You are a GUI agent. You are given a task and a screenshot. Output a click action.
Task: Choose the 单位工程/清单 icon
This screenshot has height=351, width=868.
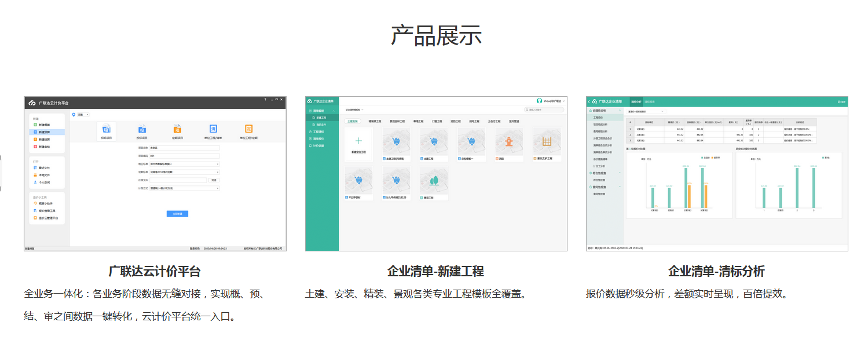point(213,129)
